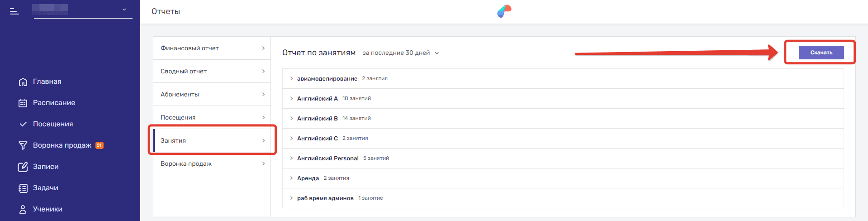Expand the Английский A row
868x221 pixels.
pos(291,98)
